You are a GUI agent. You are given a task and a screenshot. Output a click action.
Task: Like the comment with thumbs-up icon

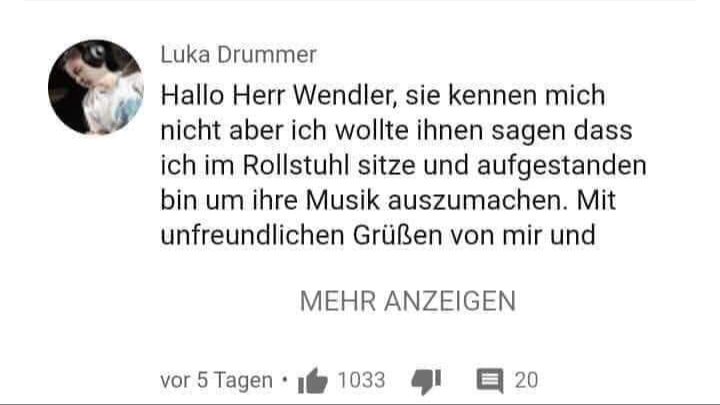(313, 381)
